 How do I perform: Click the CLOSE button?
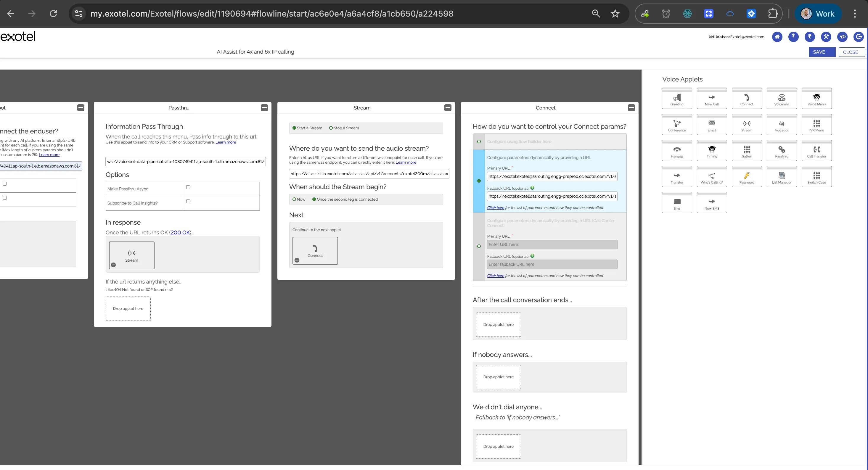pos(851,52)
